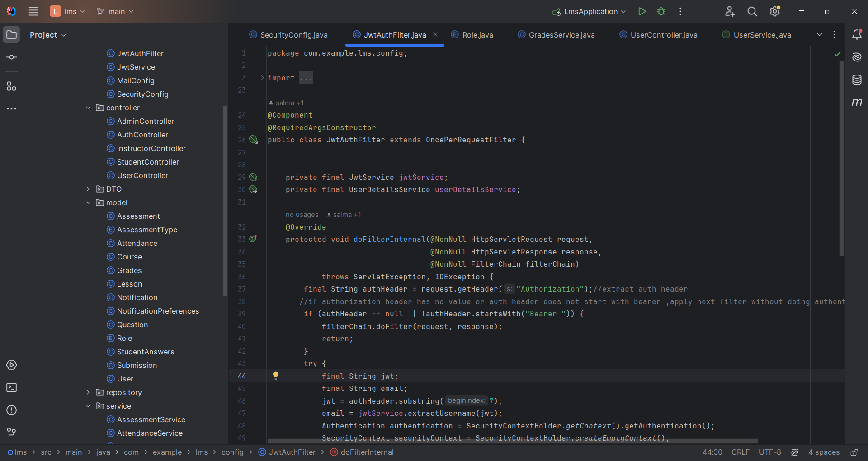Open the Problems tool window
Image resolution: width=868 pixels, height=461 pixels.
(12, 410)
